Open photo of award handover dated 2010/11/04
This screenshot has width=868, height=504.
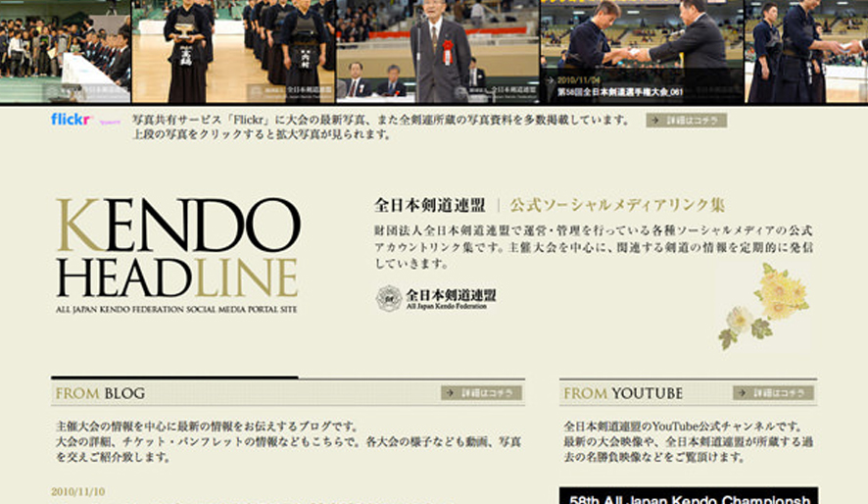[642, 52]
